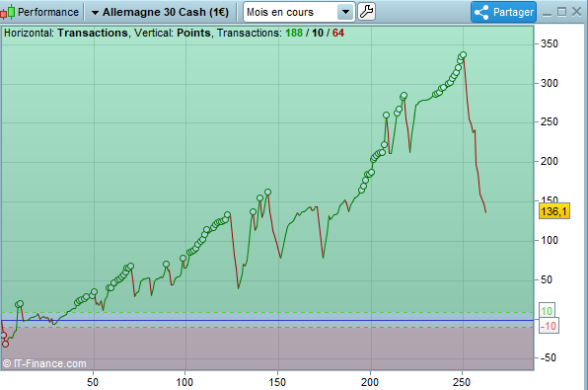Click the neutral transactions count 10

318,33
